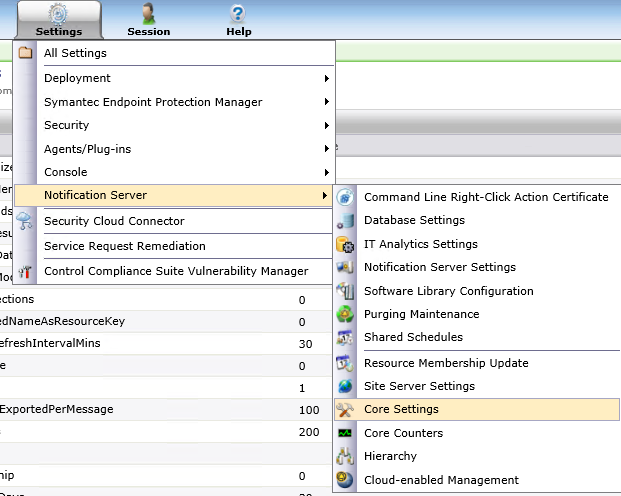Click the Core Counters monitor icon
Screen dimensions: 621x496
(x=345, y=433)
